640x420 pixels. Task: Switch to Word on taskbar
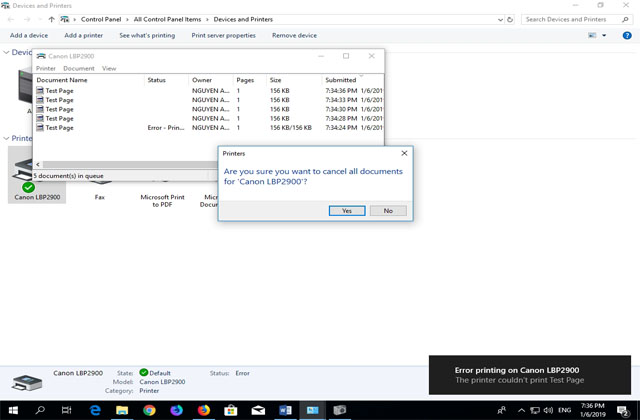pyautogui.click(x=285, y=410)
